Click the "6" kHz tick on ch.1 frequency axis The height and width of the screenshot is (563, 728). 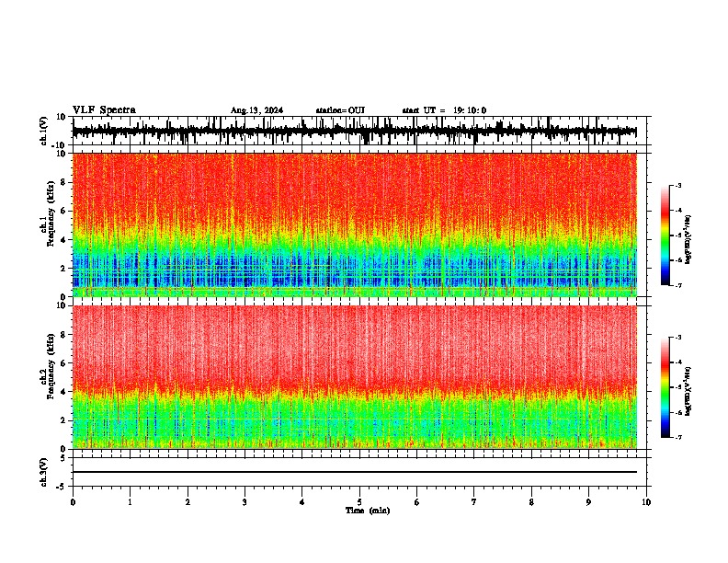click(x=63, y=211)
